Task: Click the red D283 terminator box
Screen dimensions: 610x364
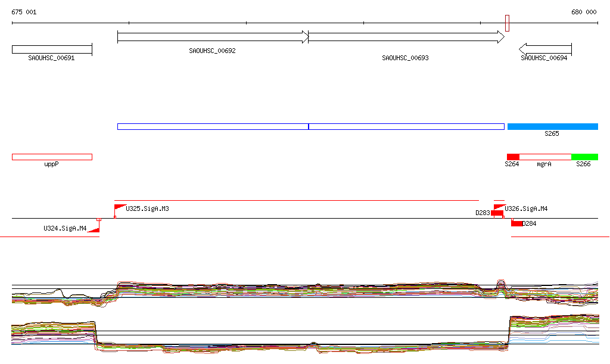Action: pyautogui.click(x=497, y=213)
